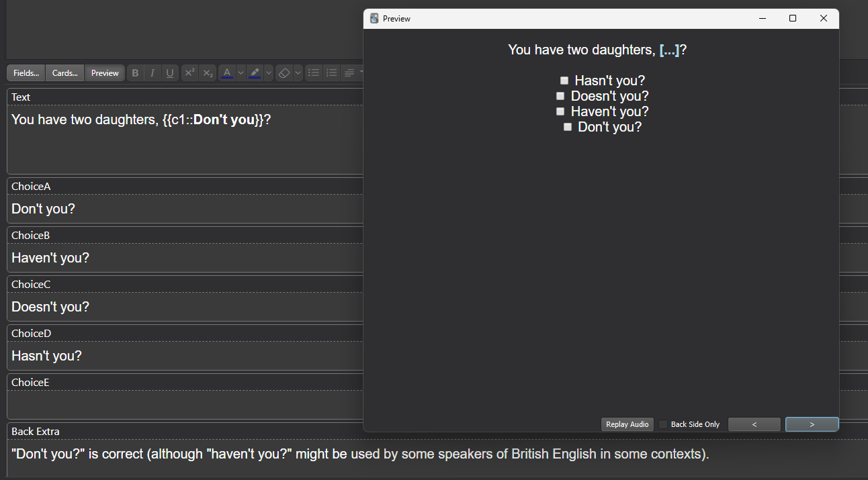Click into the ChoiceC field
Viewport: 868px width, 480px height.
point(185,307)
